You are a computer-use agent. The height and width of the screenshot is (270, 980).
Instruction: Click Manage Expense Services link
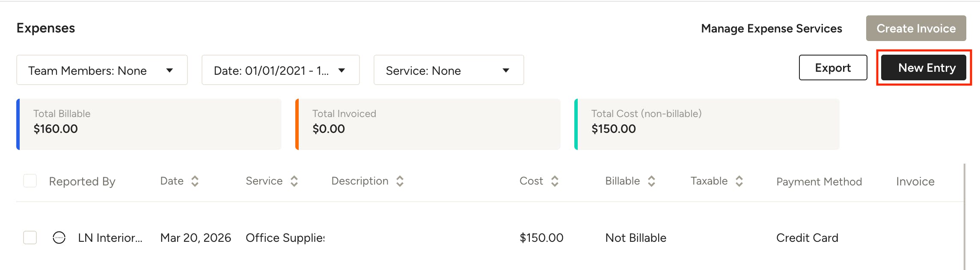click(x=772, y=29)
